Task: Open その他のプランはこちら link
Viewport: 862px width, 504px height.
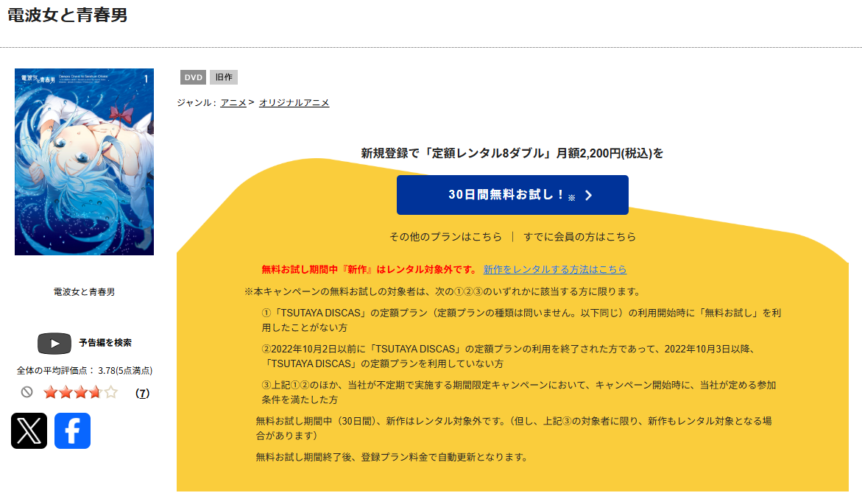Action: point(445,237)
